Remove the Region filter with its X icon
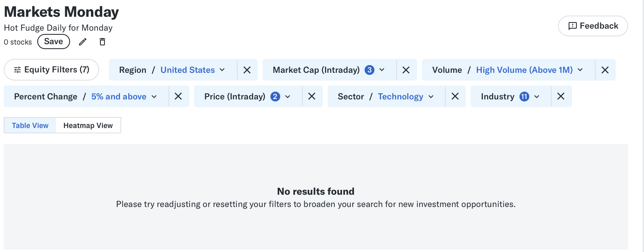Image resolution: width=644 pixels, height=252 pixels. tap(247, 70)
